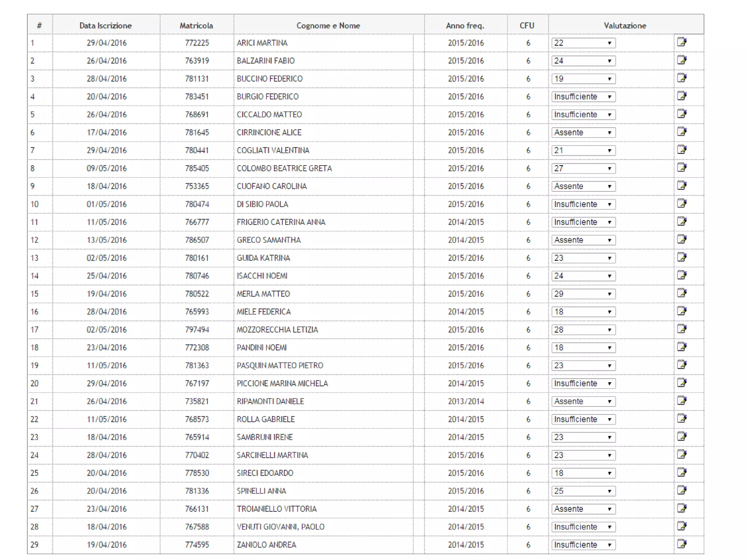This screenshot has width=747, height=560.
Task: Open valutazione dropdown for MOZZORECCHIA LETIZIA
Action: [x=583, y=330]
